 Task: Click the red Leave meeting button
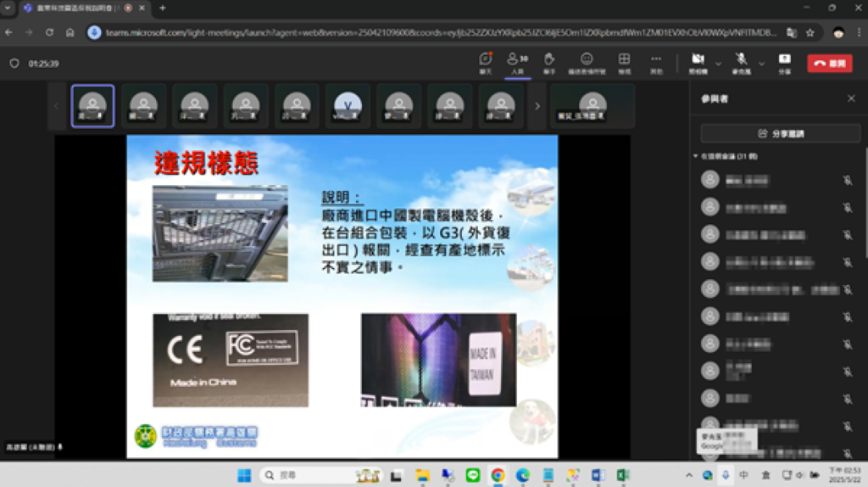pyautogui.click(x=829, y=63)
